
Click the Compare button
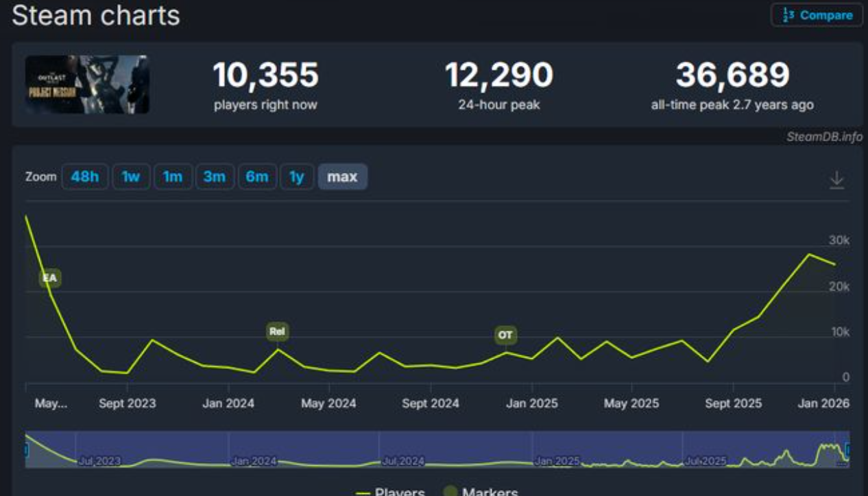pos(817,15)
